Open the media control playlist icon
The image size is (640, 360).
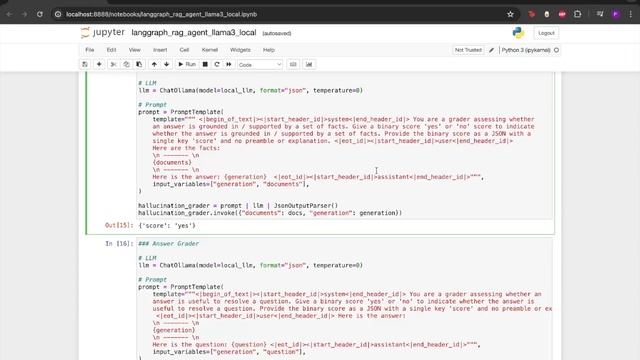click(x=600, y=14)
